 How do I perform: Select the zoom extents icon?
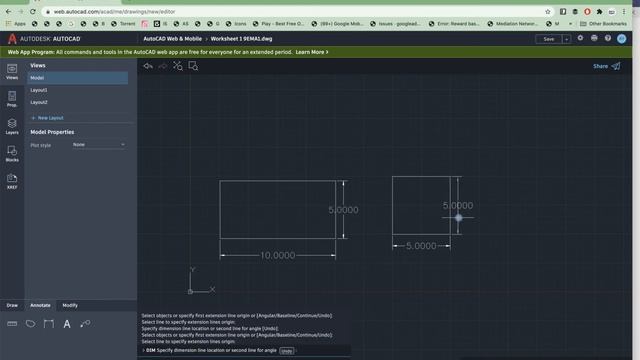[x=178, y=66]
